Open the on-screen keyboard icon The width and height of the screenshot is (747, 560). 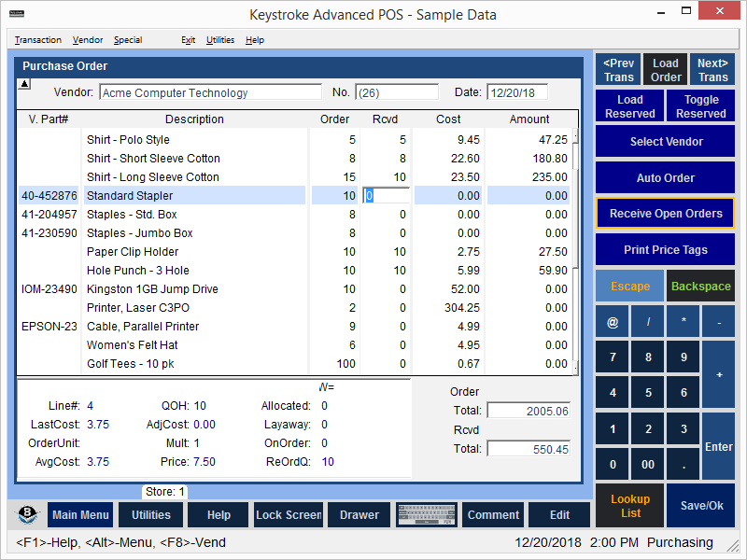427,514
